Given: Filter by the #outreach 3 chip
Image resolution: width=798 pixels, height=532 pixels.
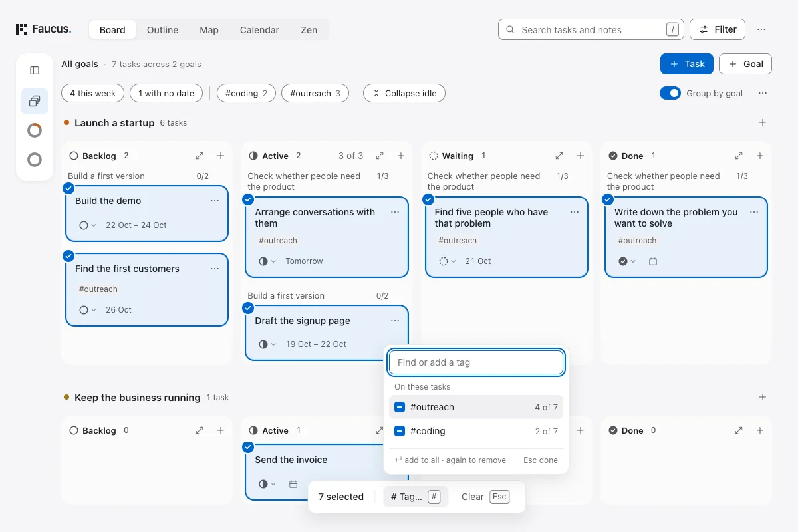Looking at the screenshot, I should pyautogui.click(x=315, y=93).
